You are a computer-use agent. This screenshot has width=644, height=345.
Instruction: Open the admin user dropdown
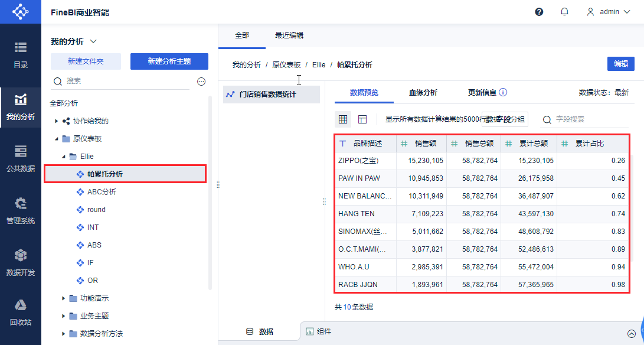[609, 12]
